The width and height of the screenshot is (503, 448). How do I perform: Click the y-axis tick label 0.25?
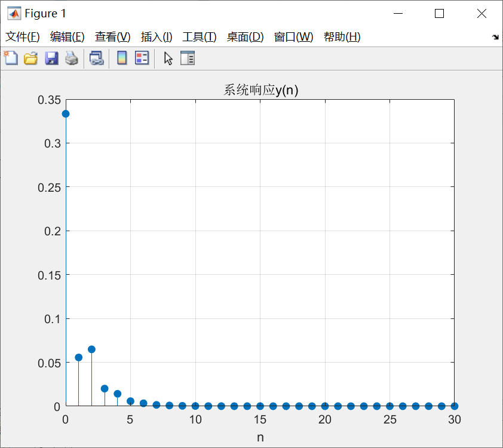coord(49,188)
